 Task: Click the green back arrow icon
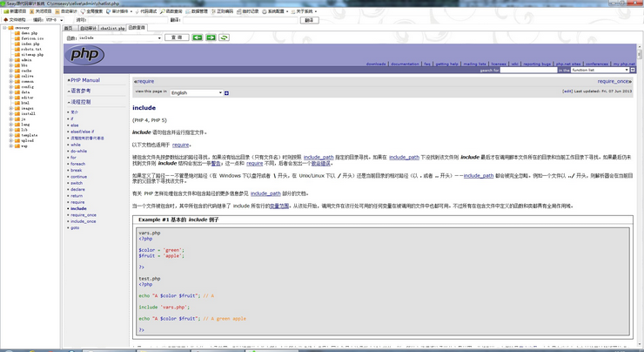coord(198,37)
